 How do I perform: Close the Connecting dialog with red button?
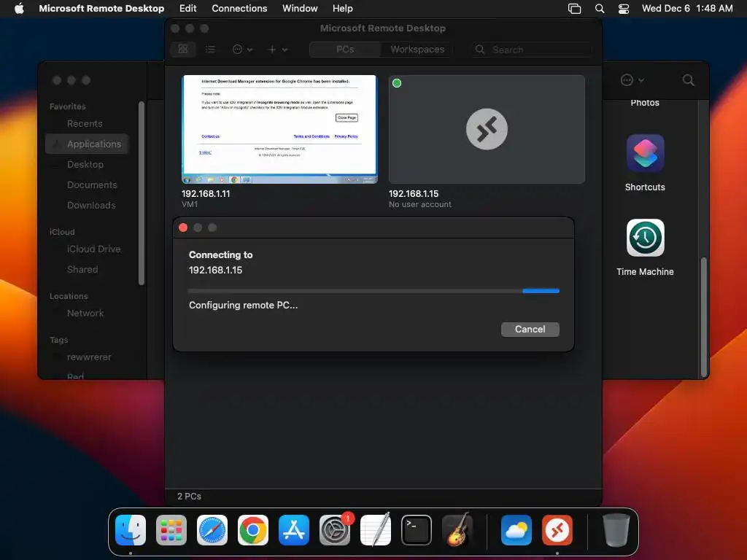click(x=183, y=227)
